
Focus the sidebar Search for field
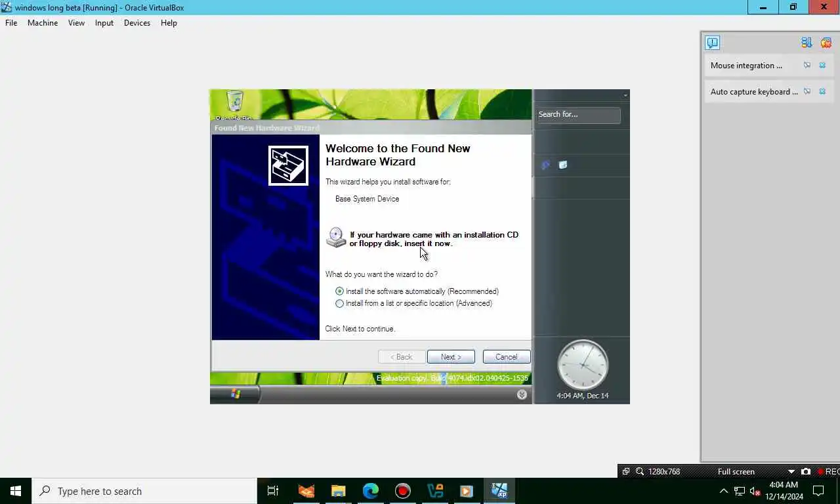578,115
